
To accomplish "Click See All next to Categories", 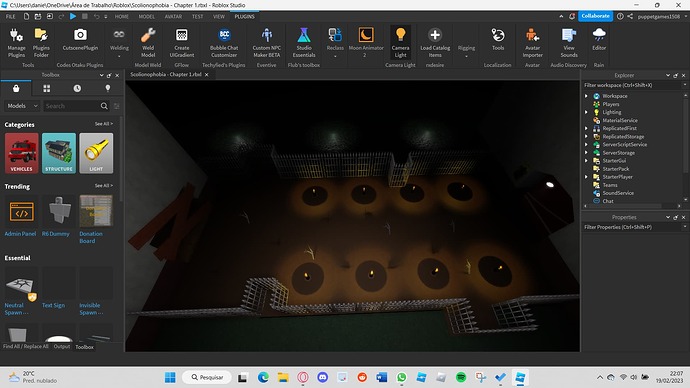I will pyautogui.click(x=104, y=124).
